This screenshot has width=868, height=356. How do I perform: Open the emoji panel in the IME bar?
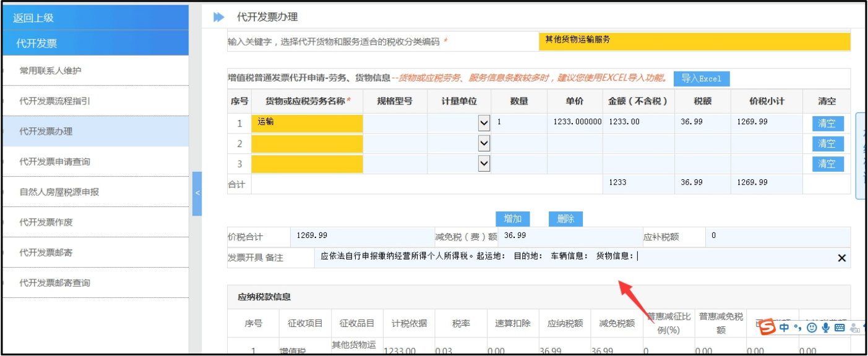(x=812, y=328)
